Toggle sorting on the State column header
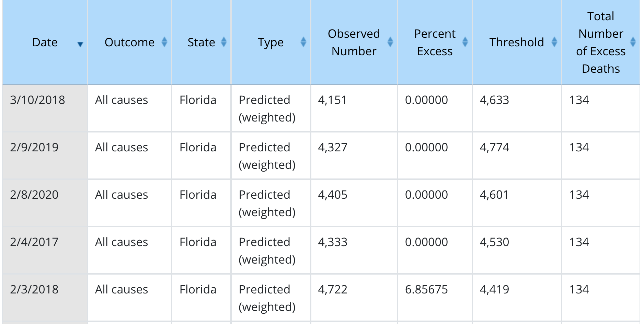The width and height of the screenshot is (644, 324). click(x=202, y=43)
